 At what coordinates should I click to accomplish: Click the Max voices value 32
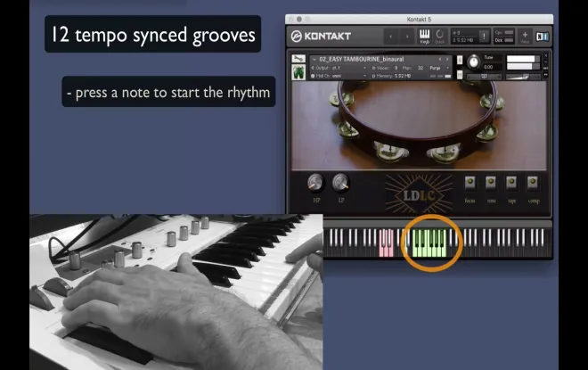421,68
